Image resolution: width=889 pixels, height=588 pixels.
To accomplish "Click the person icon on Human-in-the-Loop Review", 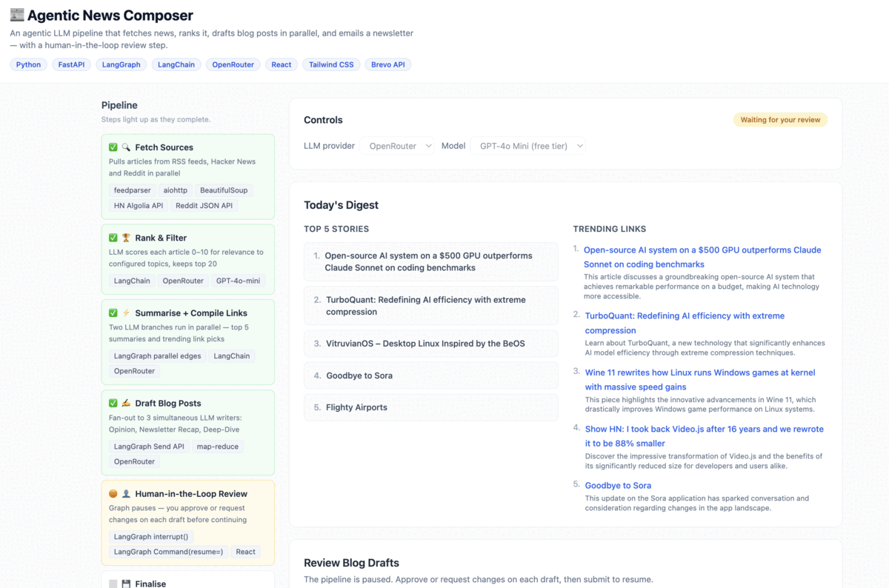I will 126,493.
